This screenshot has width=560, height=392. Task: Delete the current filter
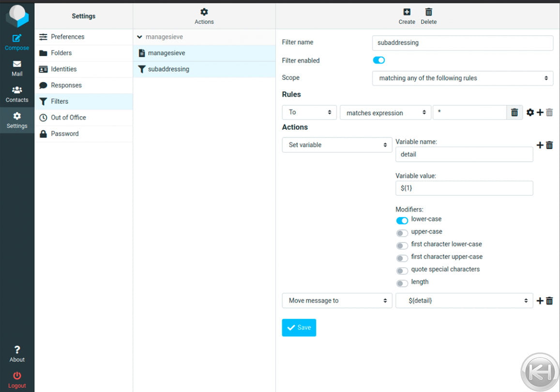[x=429, y=15]
